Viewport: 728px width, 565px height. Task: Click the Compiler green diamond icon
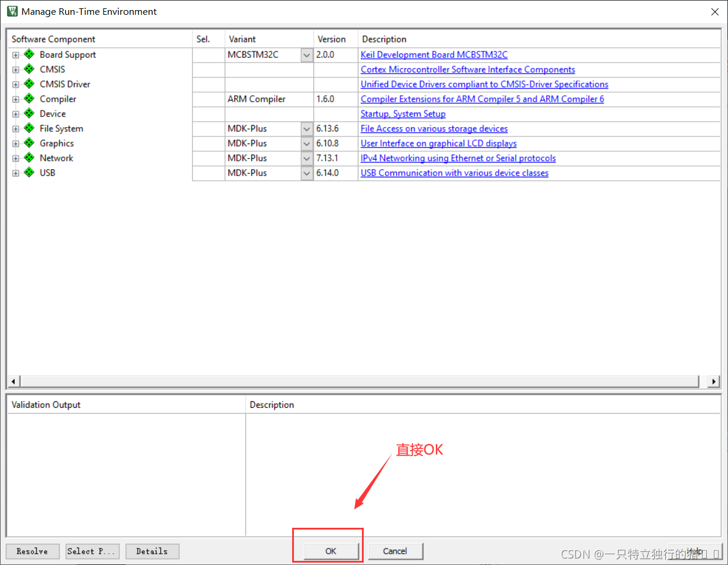[x=29, y=99]
